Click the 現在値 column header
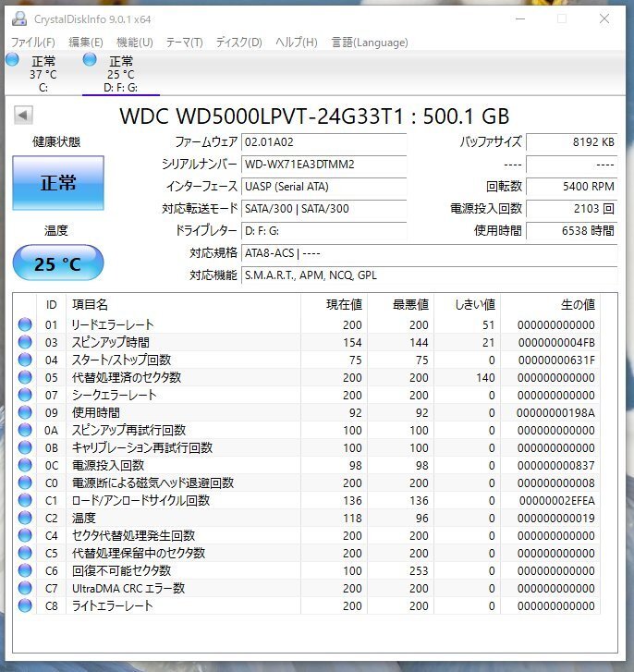Image resolution: width=634 pixels, height=672 pixels. click(335, 305)
